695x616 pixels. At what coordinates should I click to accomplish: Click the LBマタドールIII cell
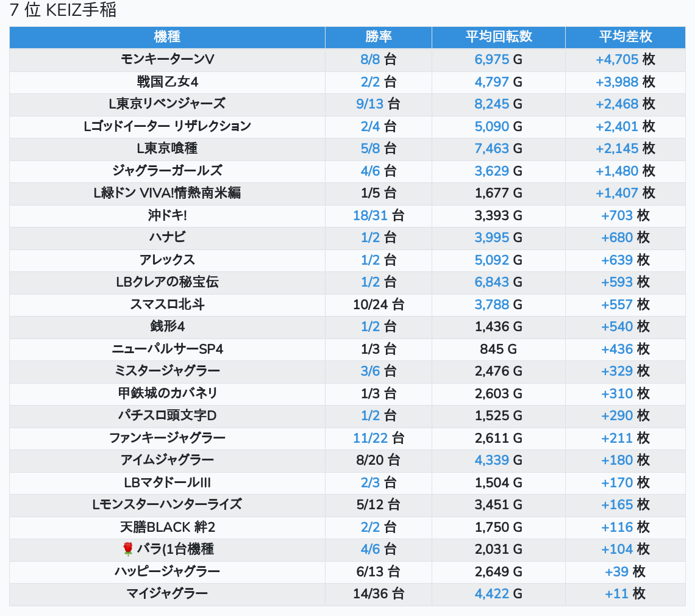(x=167, y=482)
